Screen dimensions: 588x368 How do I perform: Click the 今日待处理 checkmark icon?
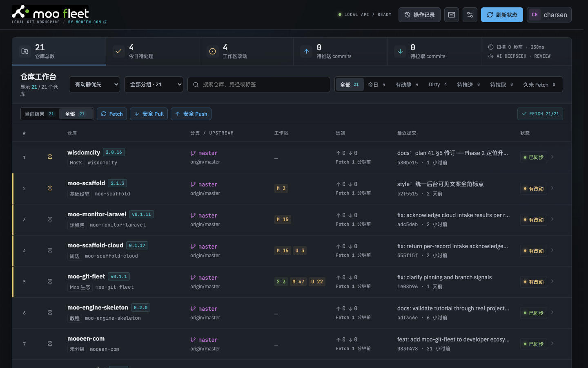tap(118, 52)
